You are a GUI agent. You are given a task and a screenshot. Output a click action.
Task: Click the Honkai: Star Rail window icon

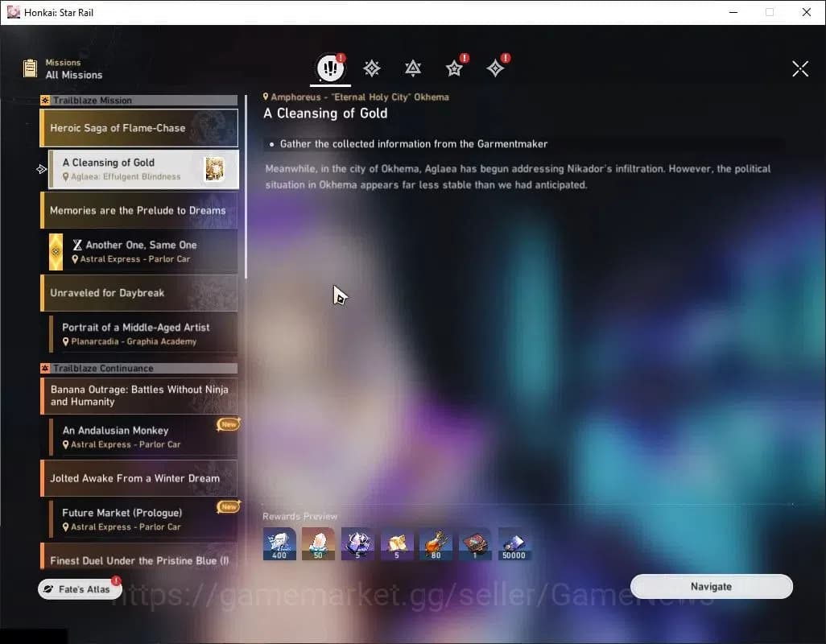click(x=13, y=12)
